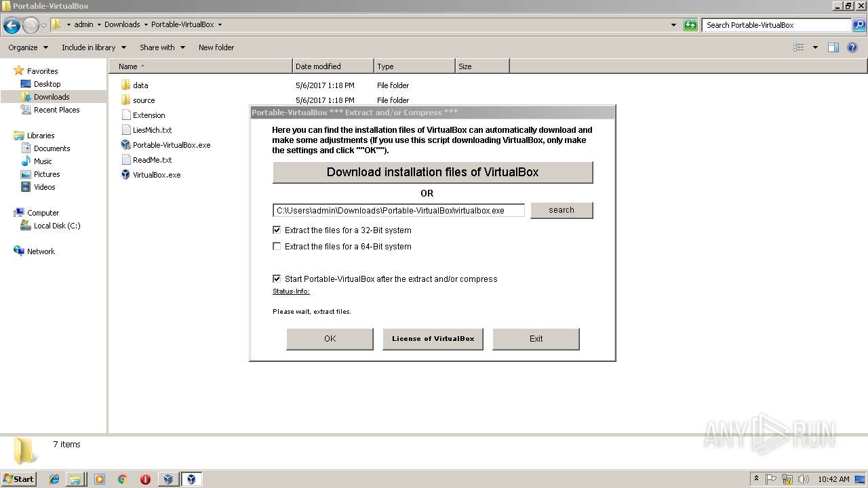Click the Explorer back navigation arrow
Screen dimensions: 868x488
pos(12,26)
